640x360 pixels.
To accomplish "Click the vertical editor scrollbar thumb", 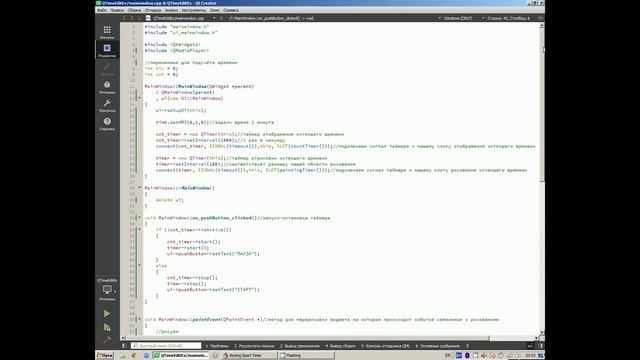I will tap(542, 106).
